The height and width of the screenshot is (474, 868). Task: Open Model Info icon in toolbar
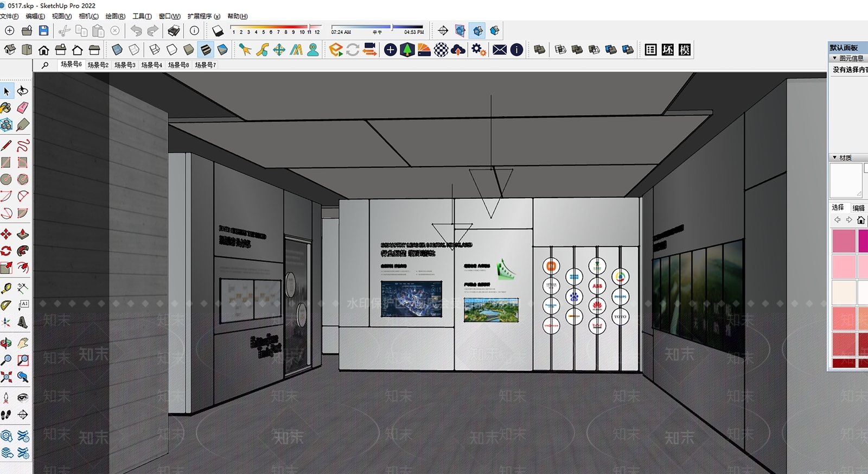(194, 30)
